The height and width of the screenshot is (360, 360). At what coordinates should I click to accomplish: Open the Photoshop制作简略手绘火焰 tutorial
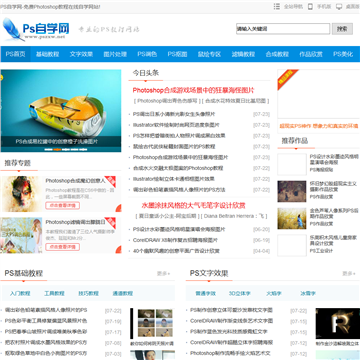230,353
